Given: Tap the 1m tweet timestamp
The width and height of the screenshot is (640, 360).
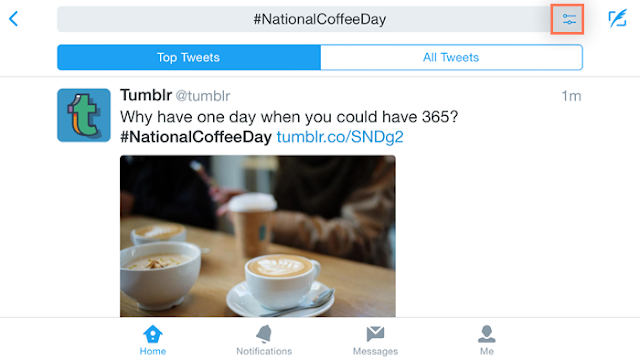Looking at the screenshot, I should point(571,96).
